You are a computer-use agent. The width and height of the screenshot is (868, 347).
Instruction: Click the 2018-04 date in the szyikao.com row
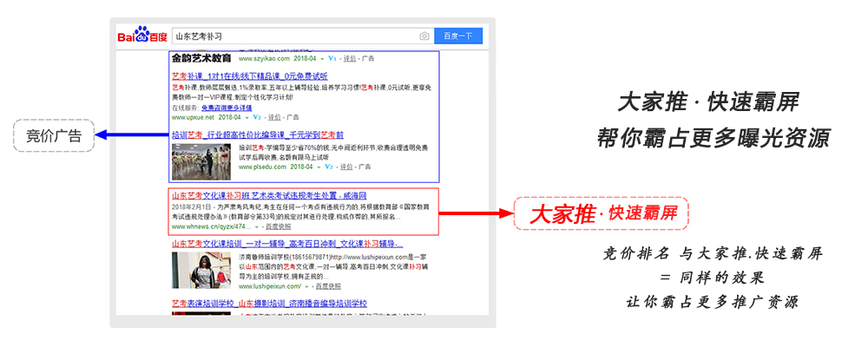[305, 59]
